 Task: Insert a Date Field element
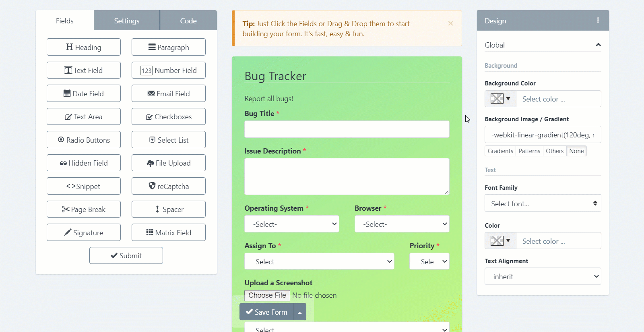click(x=84, y=93)
